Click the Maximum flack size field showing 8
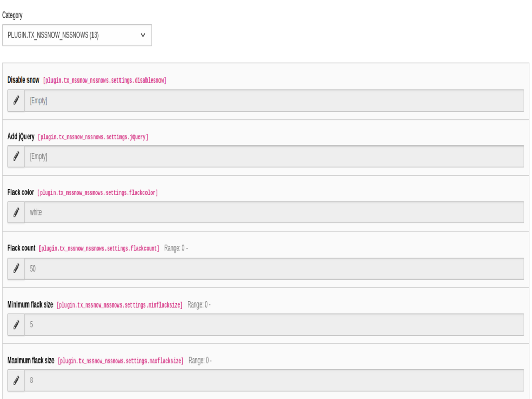Viewport: 532px width, 399px height. [x=274, y=380]
